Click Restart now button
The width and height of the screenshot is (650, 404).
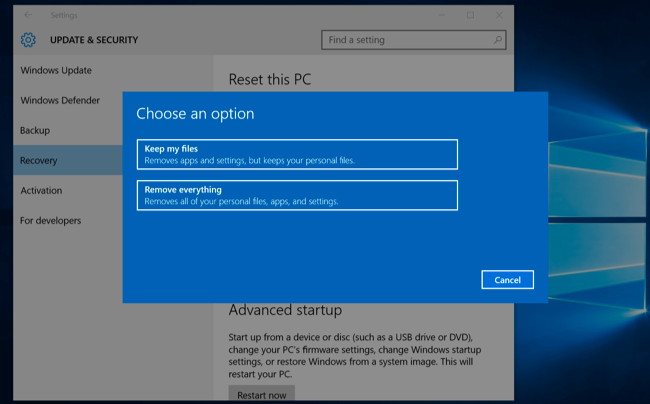(x=261, y=395)
